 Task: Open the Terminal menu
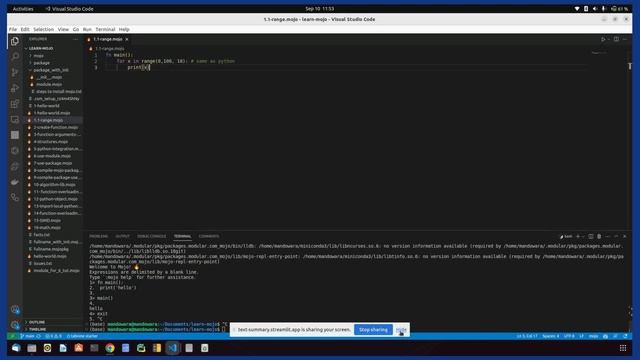coord(105,29)
